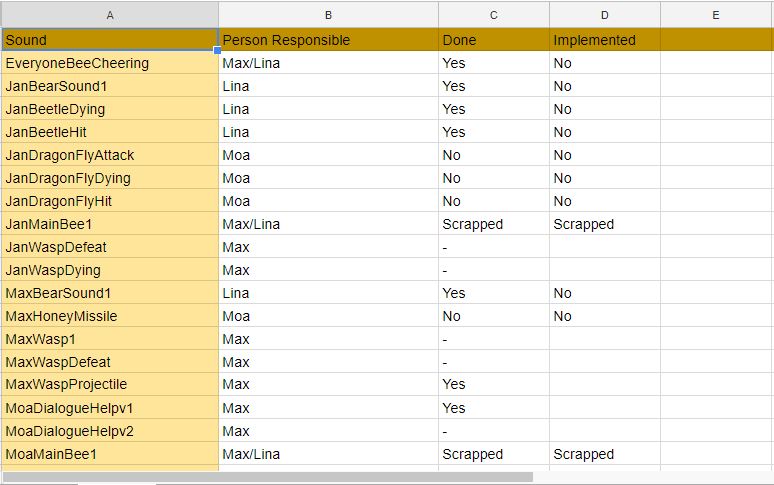This screenshot has height=485, width=774.
Task: Click the JanWaspDying sound cell
Action: 110,270
